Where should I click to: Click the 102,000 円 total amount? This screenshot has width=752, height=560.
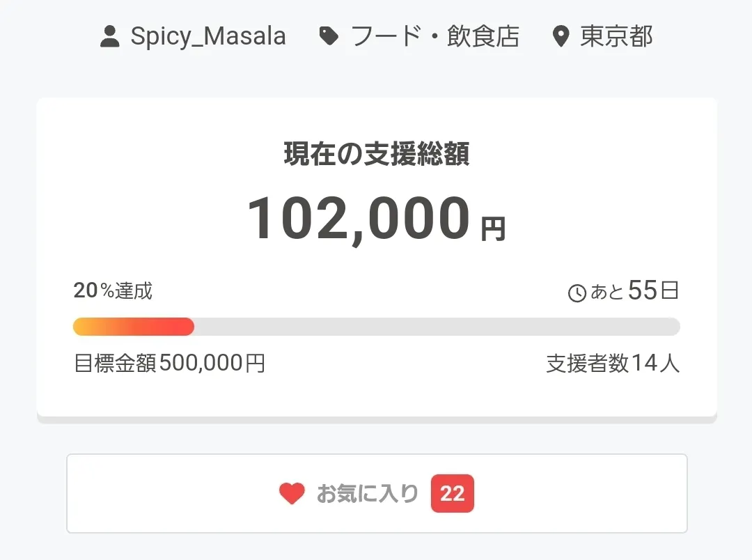(359, 219)
